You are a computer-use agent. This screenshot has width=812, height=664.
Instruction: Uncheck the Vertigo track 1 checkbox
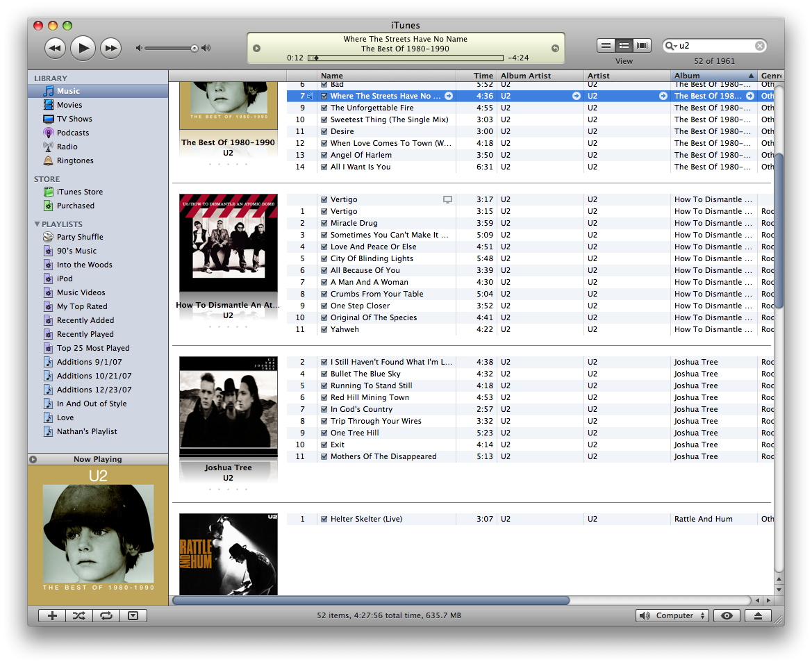[324, 211]
